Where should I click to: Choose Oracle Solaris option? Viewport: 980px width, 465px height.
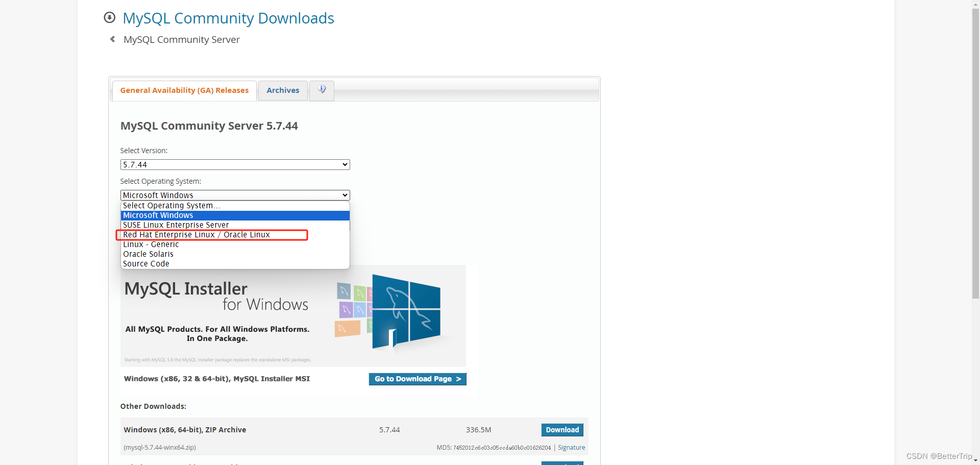[235, 254]
